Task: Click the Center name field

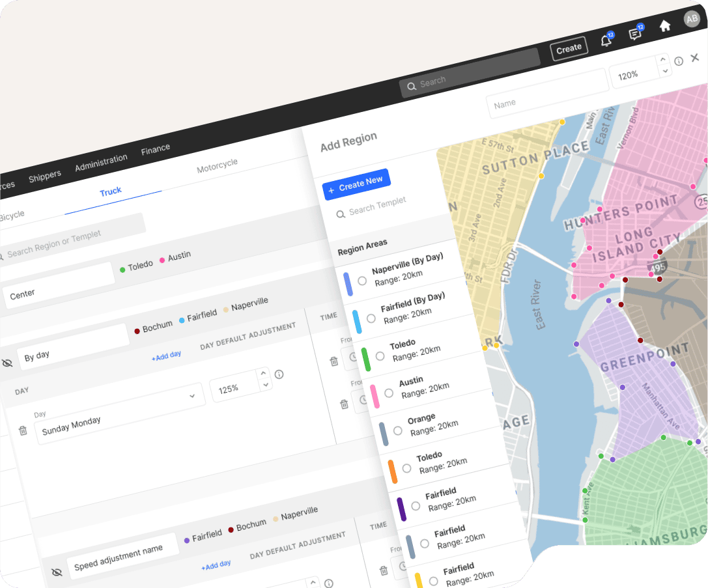Action: pyautogui.click(x=58, y=285)
